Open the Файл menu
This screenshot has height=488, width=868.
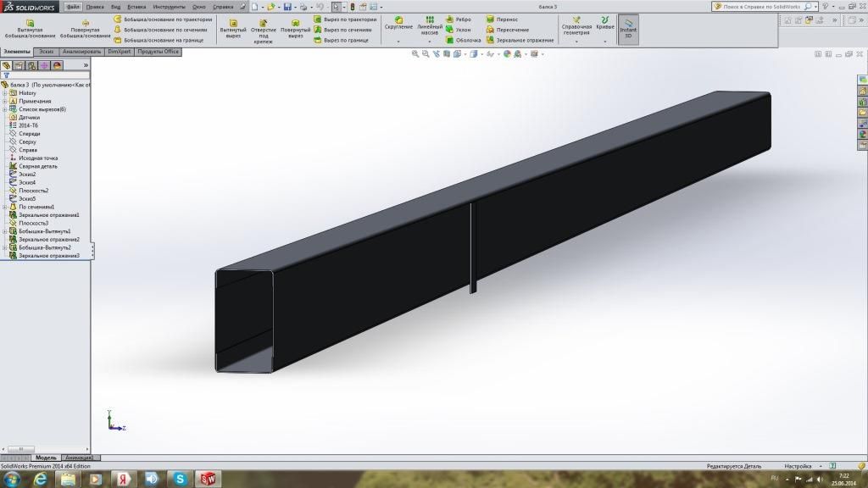73,7
